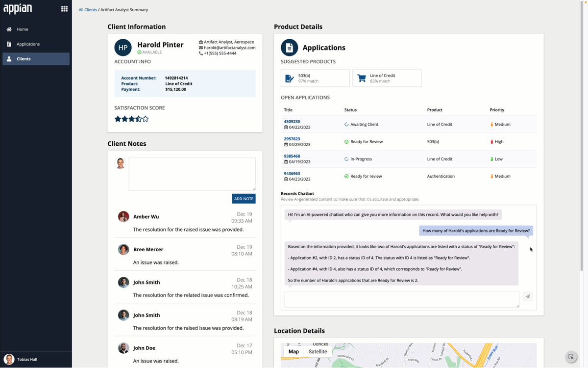Go to Home in the sidebar
The width and height of the screenshot is (588, 368).
click(x=23, y=29)
